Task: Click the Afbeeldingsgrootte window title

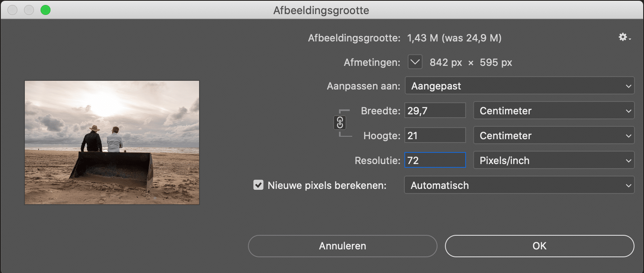Action: 321,10
